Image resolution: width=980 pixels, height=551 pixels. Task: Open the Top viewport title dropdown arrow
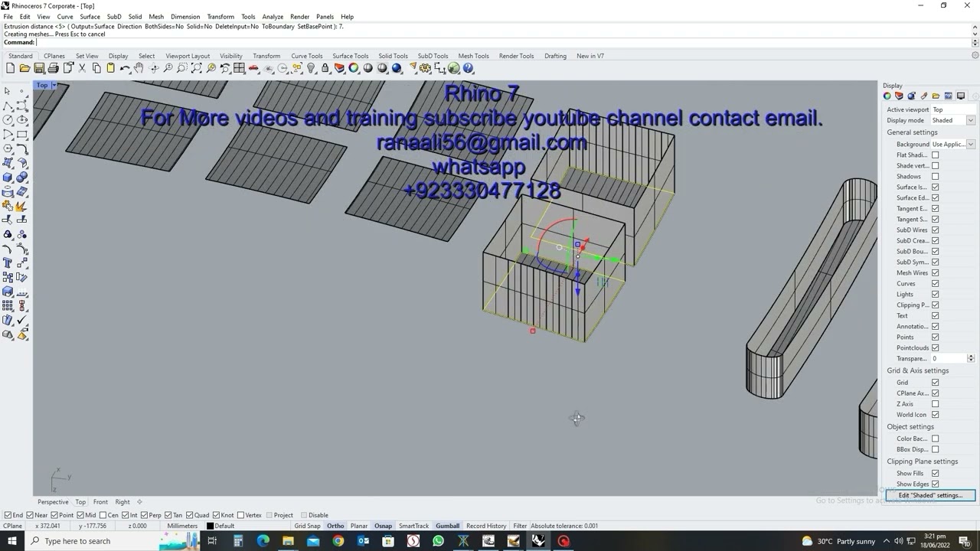(x=54, y=85)
